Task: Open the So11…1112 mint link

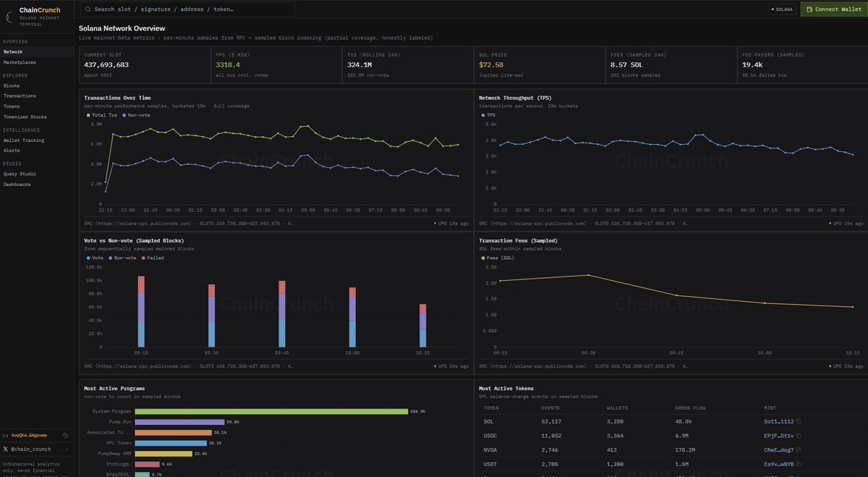Action: [778, 421]
